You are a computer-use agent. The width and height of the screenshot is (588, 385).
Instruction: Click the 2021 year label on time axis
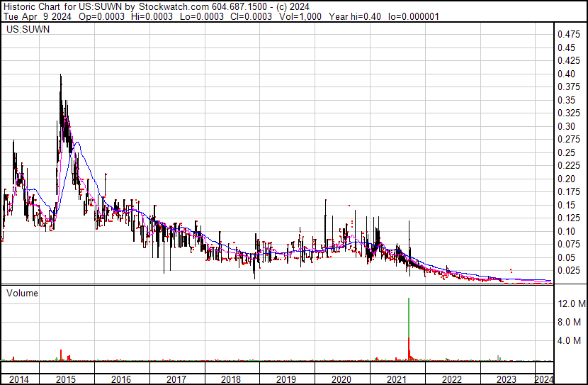pos(397,379)
